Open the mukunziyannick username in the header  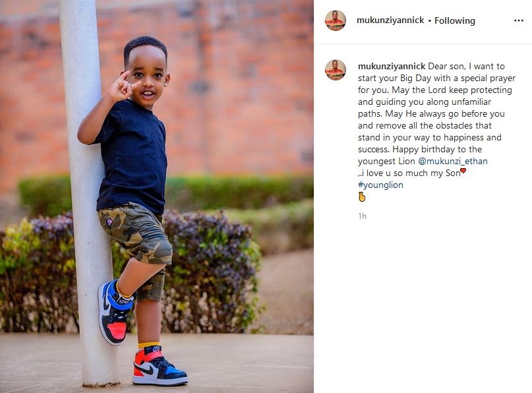390,20
